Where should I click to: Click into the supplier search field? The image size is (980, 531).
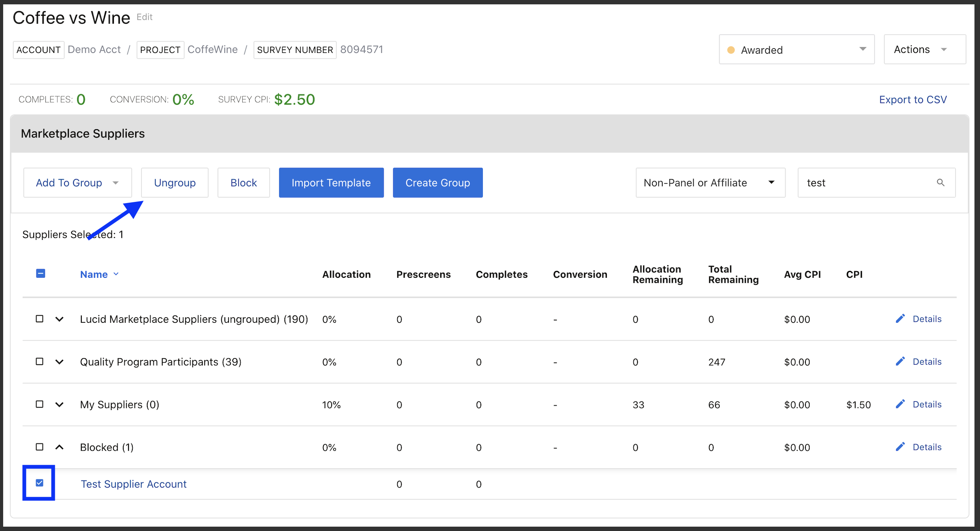(876, 183)
